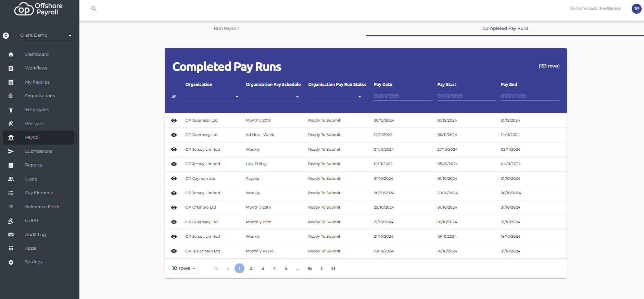Open Reference Fields in the sidebar
This screenshot has width=644, height=299.
pos(43,207)
